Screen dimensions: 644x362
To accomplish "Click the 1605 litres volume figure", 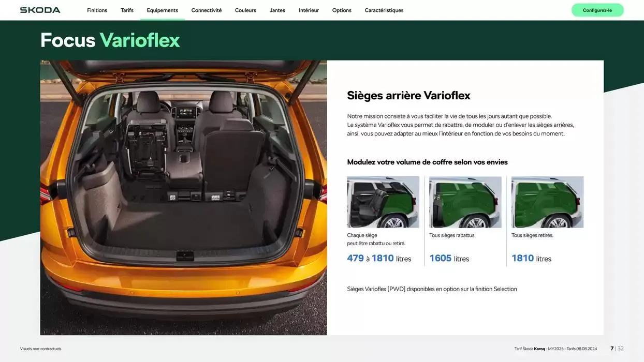I will point(449,259).
